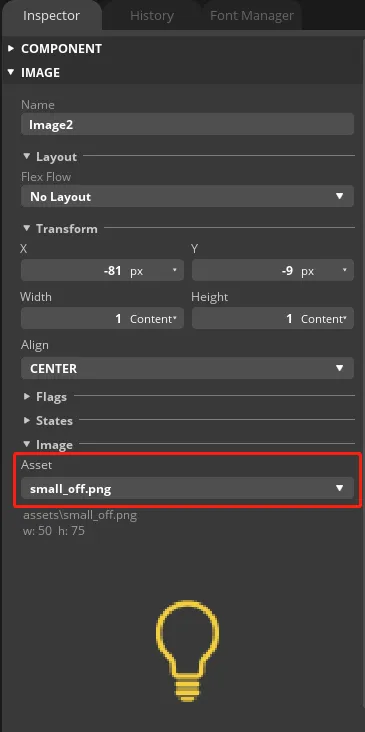Expand the COMPONENT section
Viewport: 365px width, 732px height.
(x=55, y=49)
